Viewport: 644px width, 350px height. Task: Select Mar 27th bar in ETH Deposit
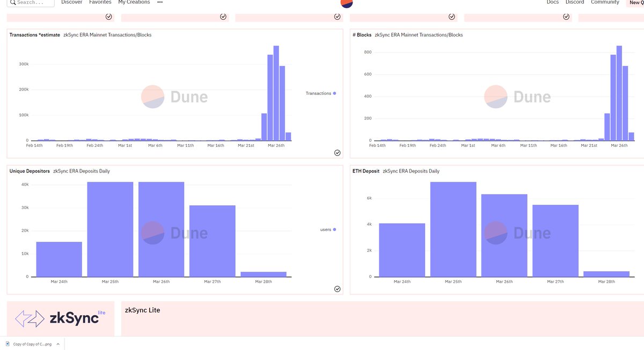point(555,241)
